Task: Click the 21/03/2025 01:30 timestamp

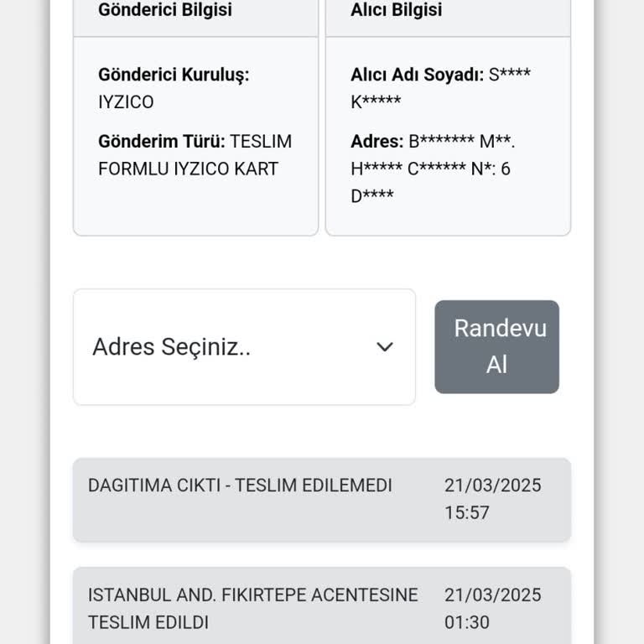Action: click(492, 609)
